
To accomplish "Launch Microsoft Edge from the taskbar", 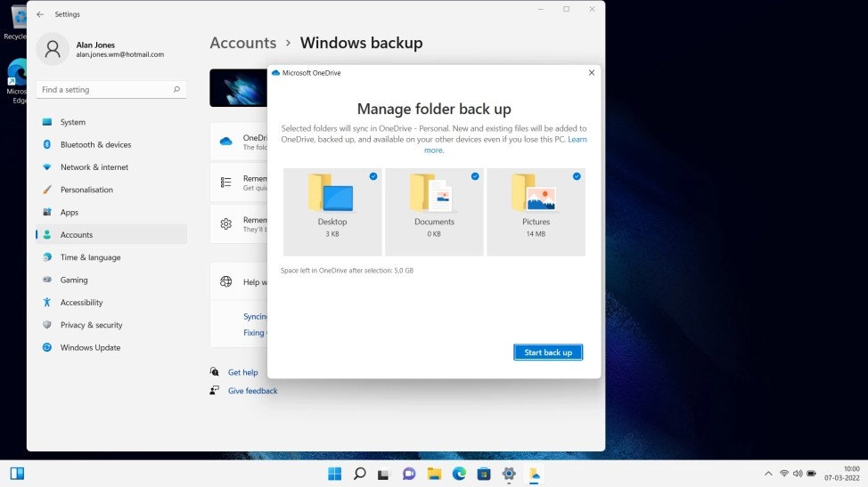I will point(459,474).
